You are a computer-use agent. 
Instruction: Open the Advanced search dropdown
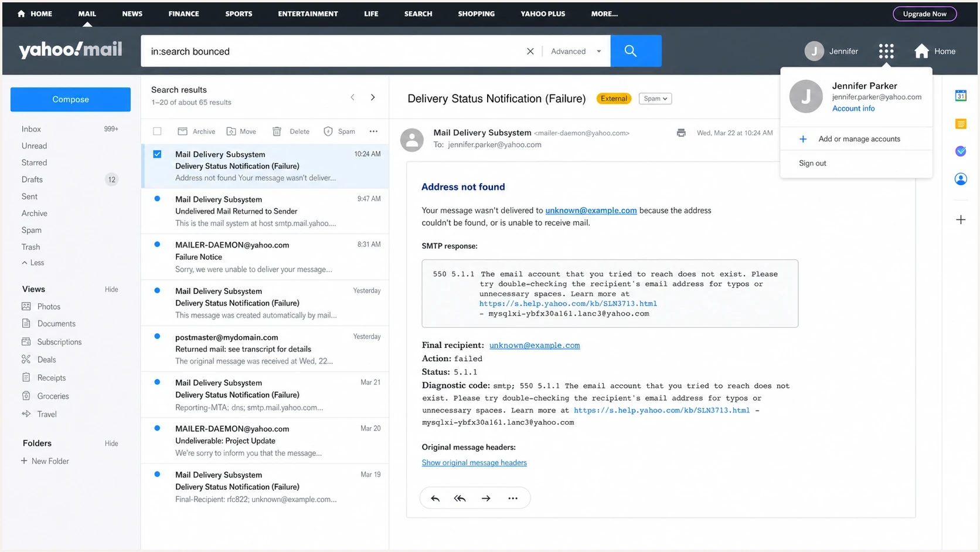576,51
